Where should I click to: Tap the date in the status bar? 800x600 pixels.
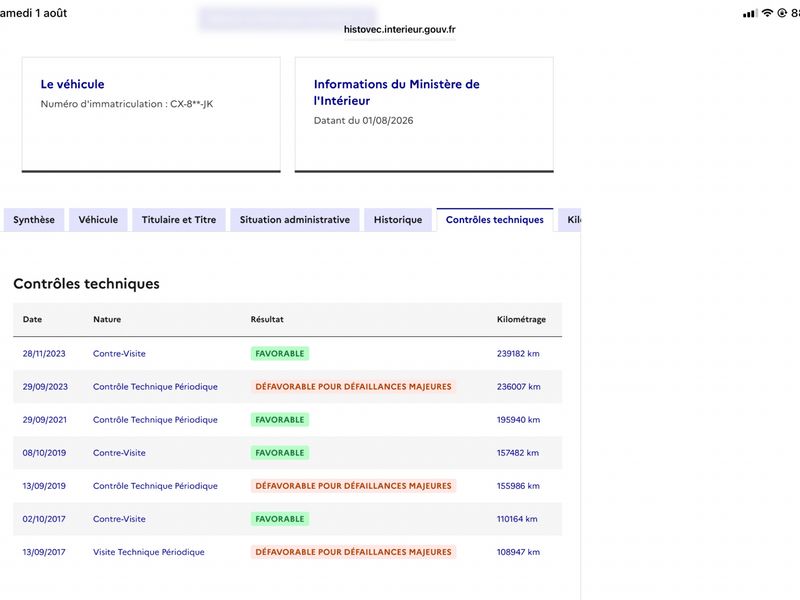pyautogui.click(x=34, y=13)
